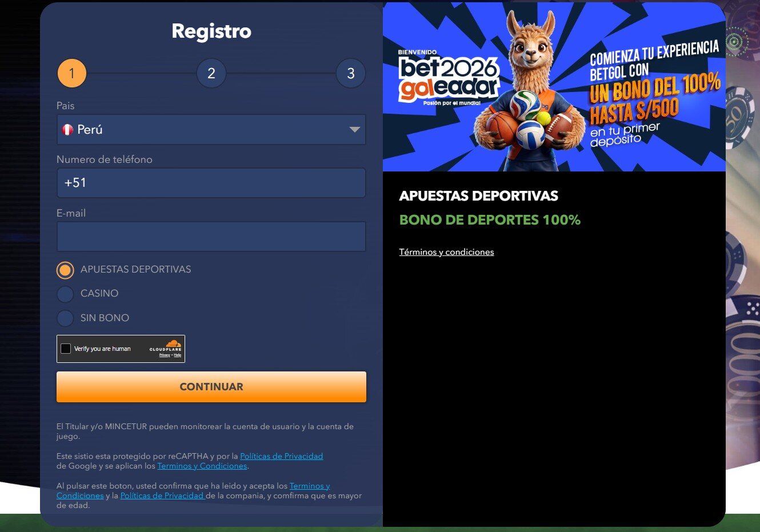The height and width of the screenshot is (532, 760).
Task: Go to registration step 3 circle
Action: pos(351,73)
